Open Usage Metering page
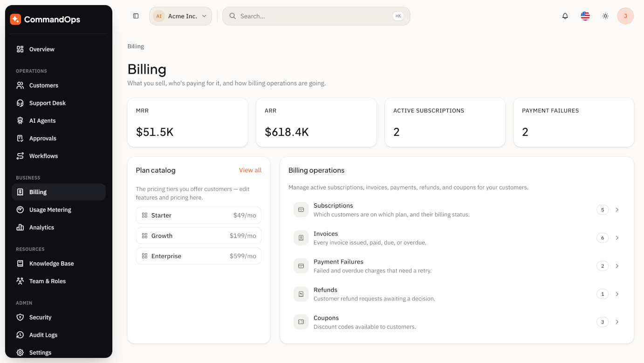 coord(59,210)
